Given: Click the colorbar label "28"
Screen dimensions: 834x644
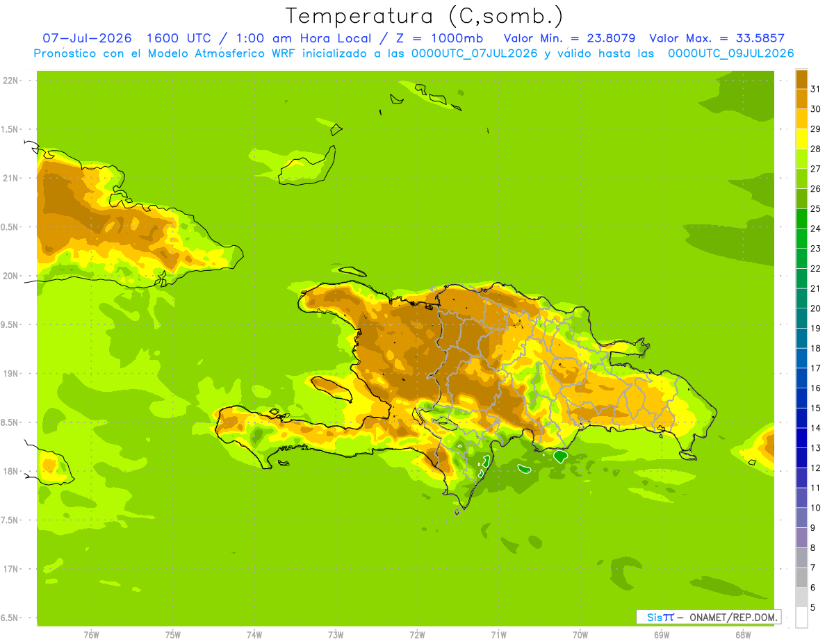Looking at the screenshot, I should [x=815, y=149].
